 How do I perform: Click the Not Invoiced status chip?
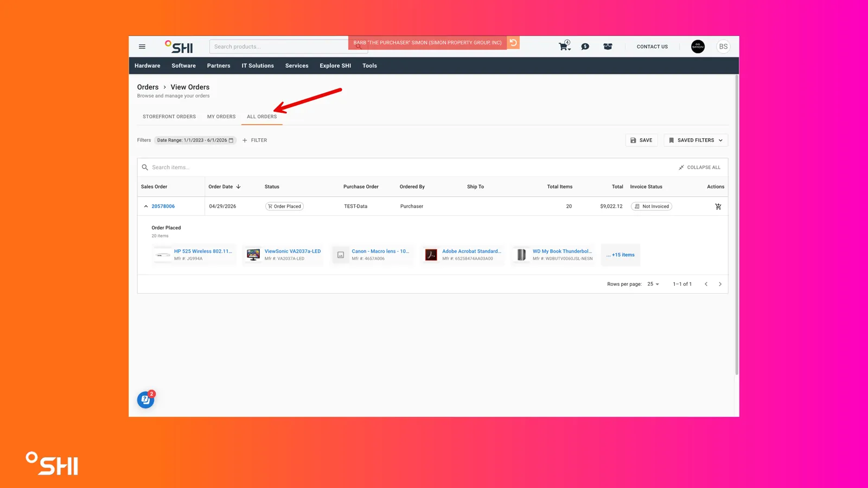click(652, 207)
